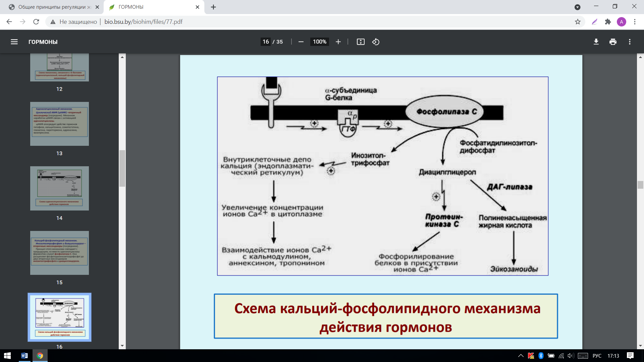The width and height of the screenshot is (644, 362).
Task: Close the ГОРМОНЫ tab
Action: [x=197, y=7]
